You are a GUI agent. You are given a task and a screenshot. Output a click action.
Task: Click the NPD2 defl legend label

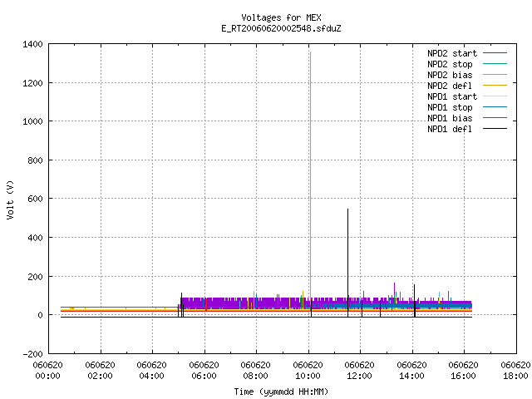pyautogui.click(x=450, y=86)
